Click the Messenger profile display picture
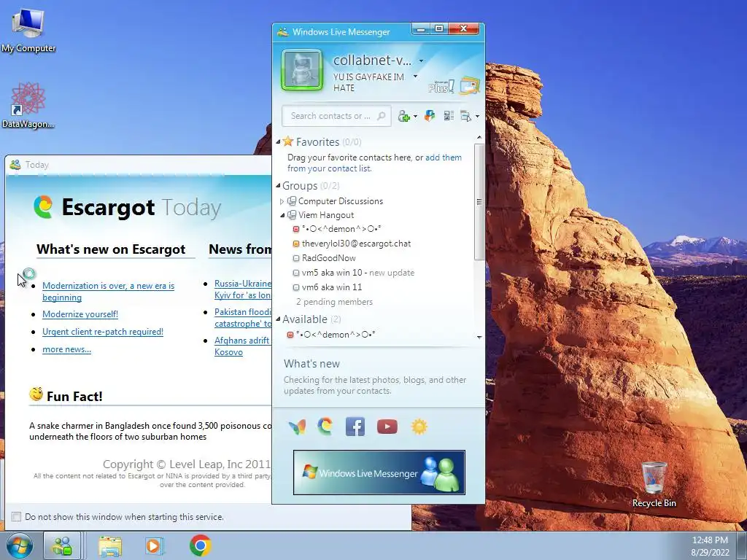747x560 pixels. point(302,70)
